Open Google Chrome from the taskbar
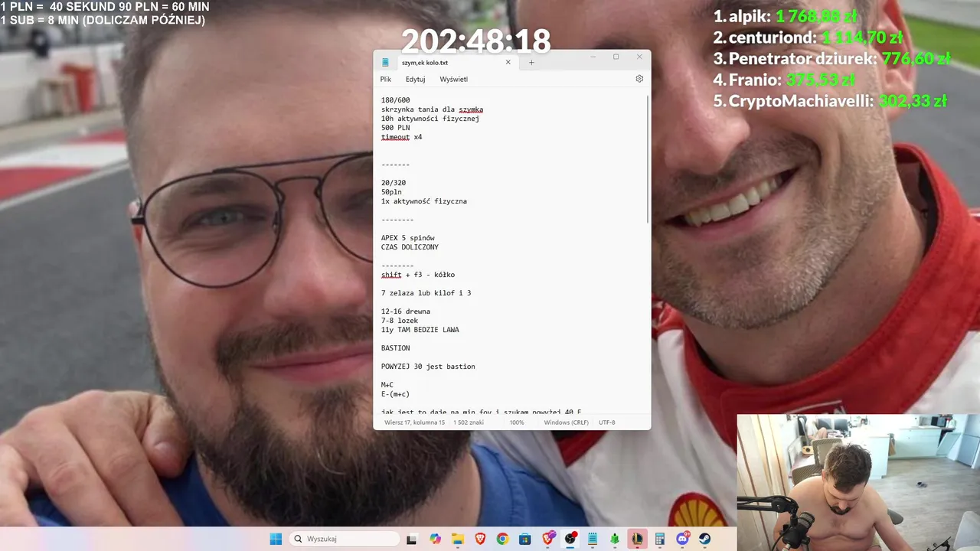980x551 pixels. click(x=502, y=540)
